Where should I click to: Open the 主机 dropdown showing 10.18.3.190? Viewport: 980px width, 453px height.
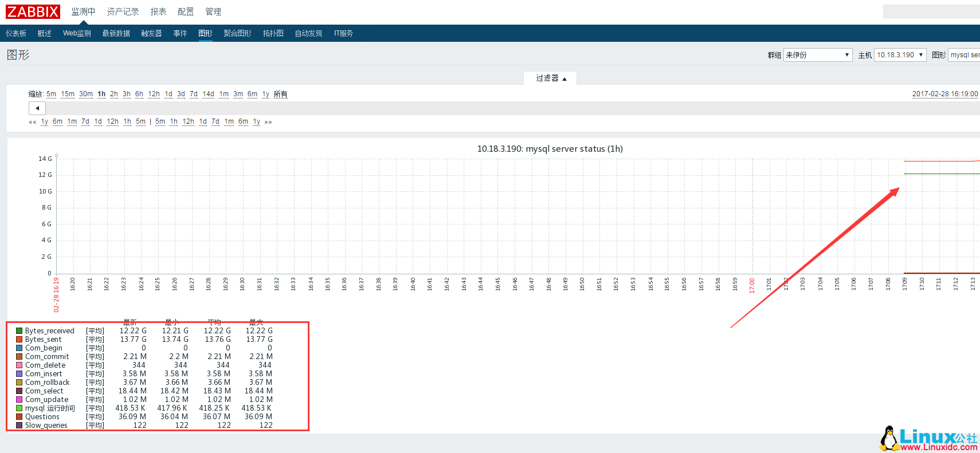[900, 55]
